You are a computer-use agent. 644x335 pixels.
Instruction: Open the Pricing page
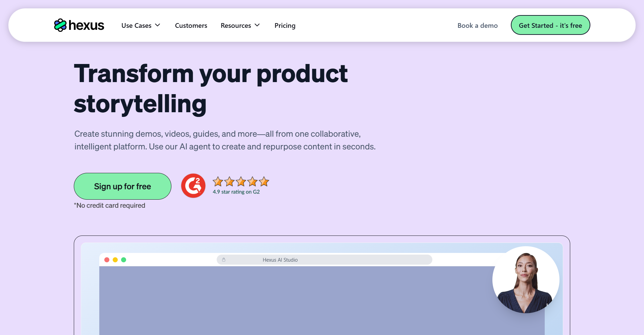(285, 25)
